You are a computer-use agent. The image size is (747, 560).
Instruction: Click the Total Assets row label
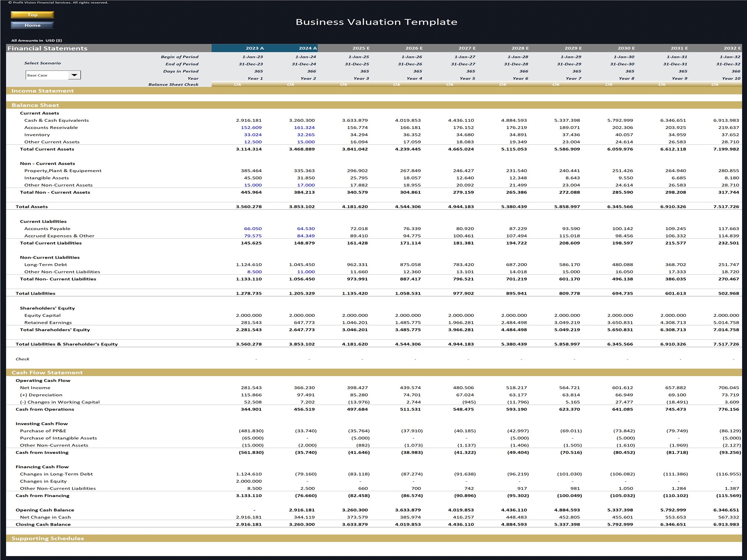tap(32, 207)
